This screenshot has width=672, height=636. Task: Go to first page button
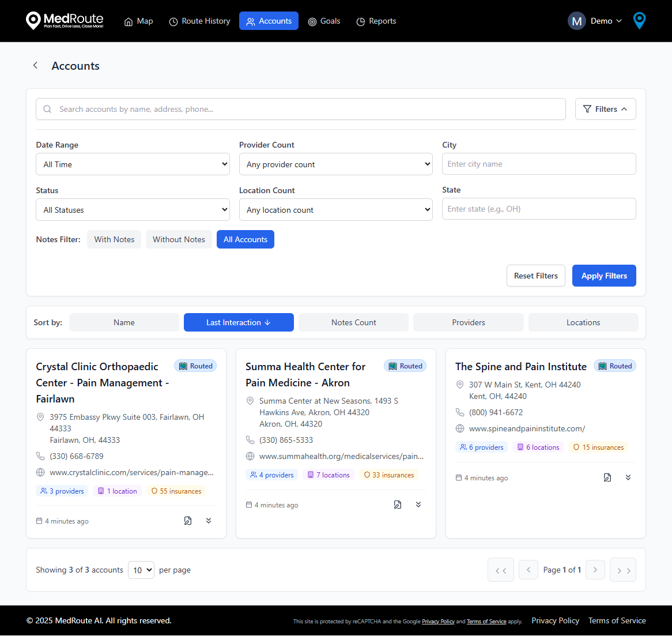[x=501, y=570]
